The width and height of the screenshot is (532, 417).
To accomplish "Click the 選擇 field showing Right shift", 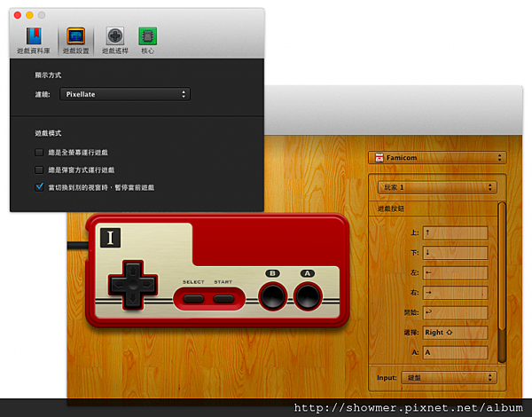I will (x=455, y=333).
